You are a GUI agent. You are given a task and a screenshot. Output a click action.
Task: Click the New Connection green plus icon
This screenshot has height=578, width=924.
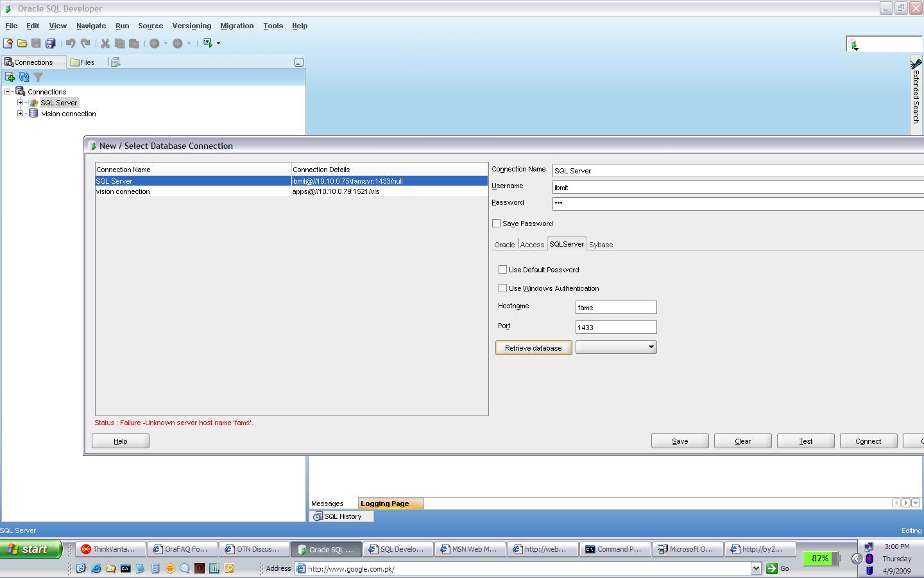coord(10,77)
